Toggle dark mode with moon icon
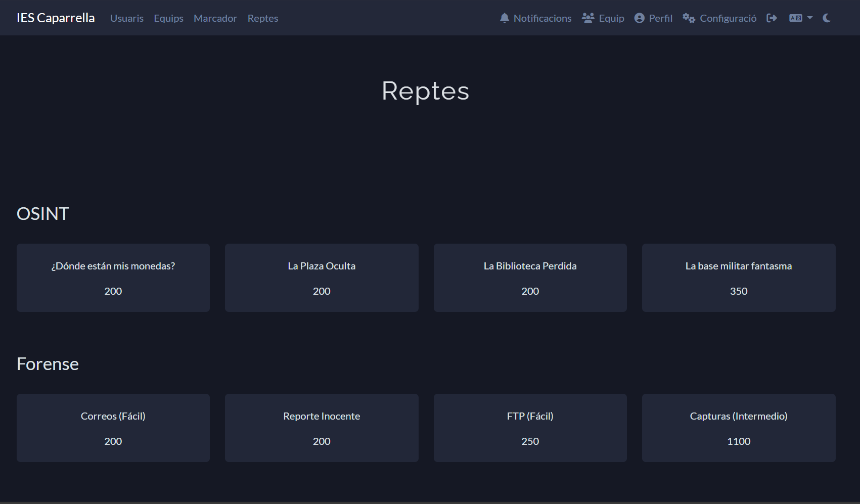860x504 pixels. click(x=827, y=18)
